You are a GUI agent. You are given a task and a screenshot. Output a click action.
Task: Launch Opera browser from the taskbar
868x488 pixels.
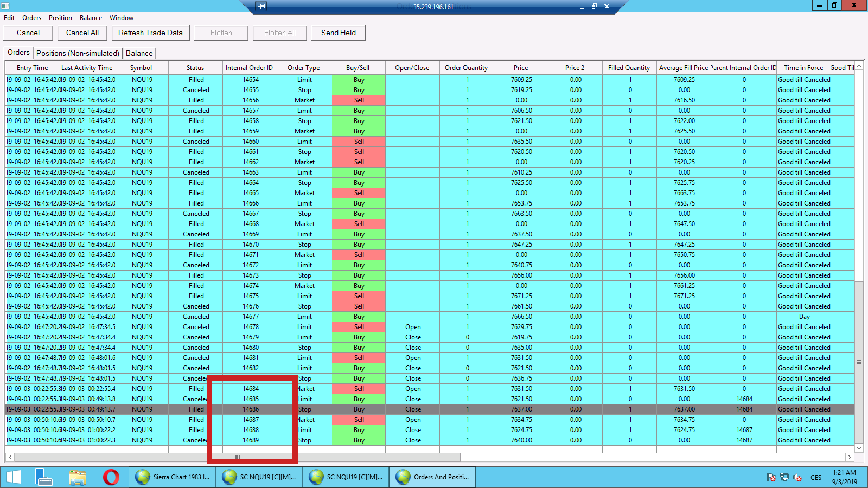[111, 477]
